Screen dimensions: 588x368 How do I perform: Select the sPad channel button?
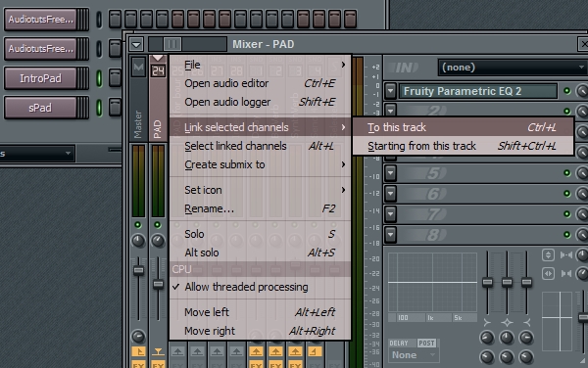point(40,108)
